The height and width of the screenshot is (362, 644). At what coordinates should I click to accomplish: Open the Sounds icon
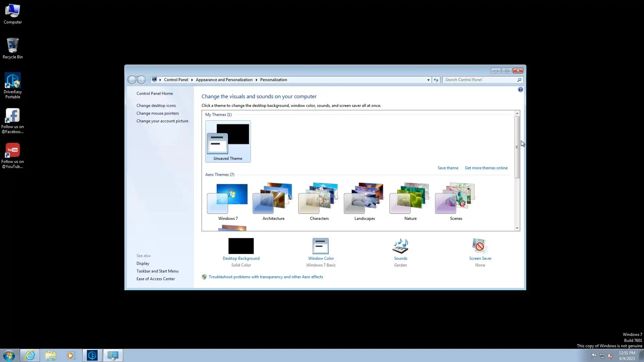[x=400, y=246]
